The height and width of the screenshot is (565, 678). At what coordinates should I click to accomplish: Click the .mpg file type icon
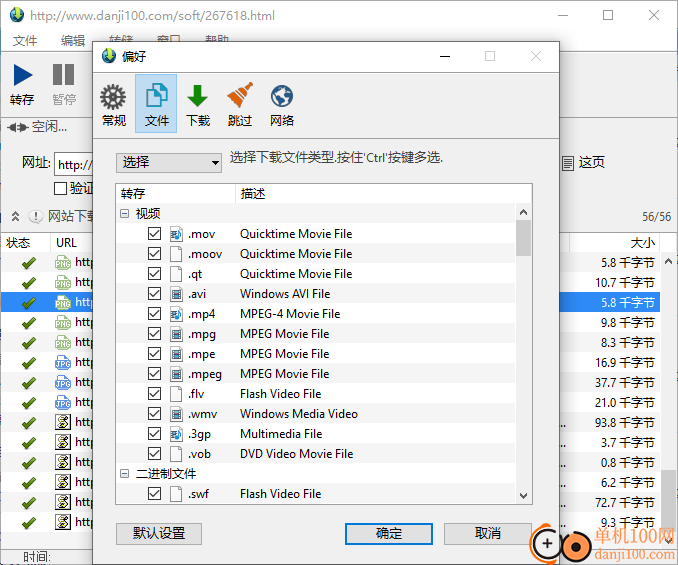pos(176,334)
